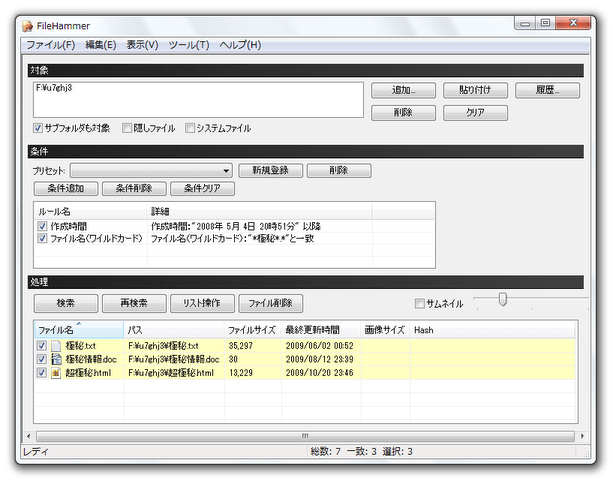This screenshot has width=613, height=481.
Task: Click the timestamp 2009/06/02 00:52
Action: (319, 346)
